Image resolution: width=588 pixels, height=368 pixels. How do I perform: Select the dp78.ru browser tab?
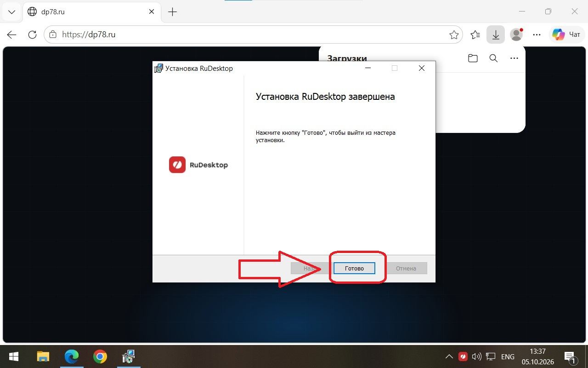[x=91, y=12]
